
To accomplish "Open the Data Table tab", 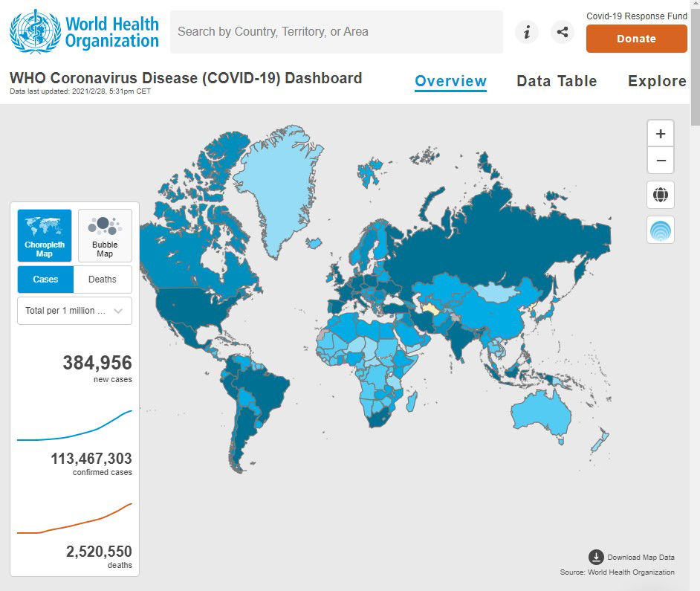I will click(x=557, y=81).
